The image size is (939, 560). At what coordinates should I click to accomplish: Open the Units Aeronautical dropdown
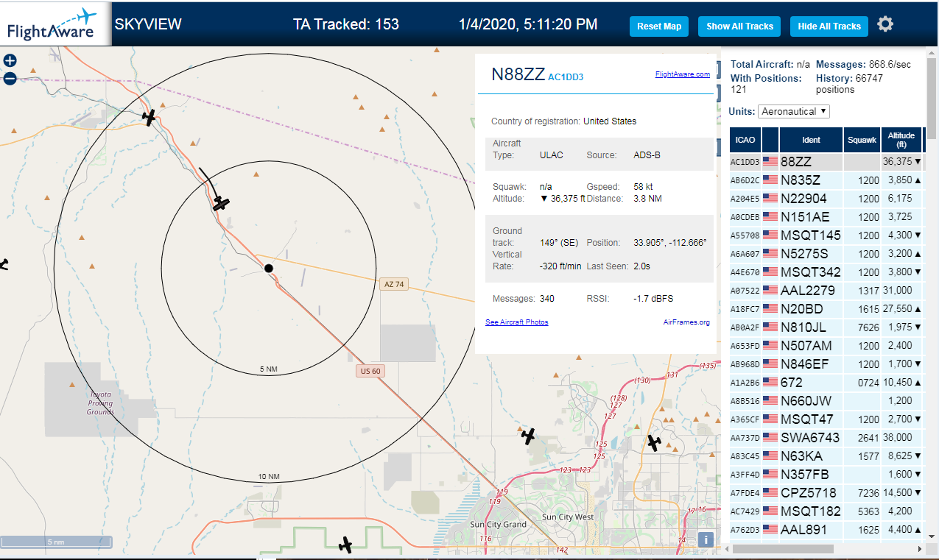tap(794, 111)
